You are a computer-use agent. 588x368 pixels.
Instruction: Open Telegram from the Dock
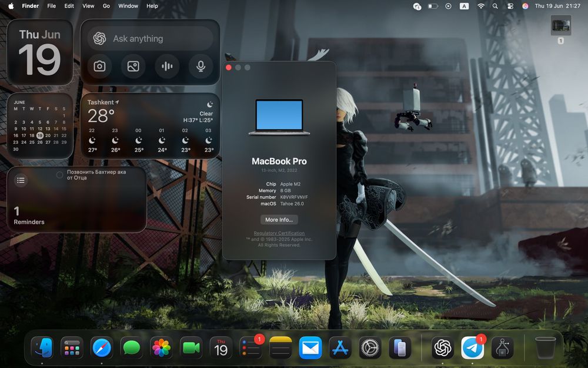(x=472, y=348)
